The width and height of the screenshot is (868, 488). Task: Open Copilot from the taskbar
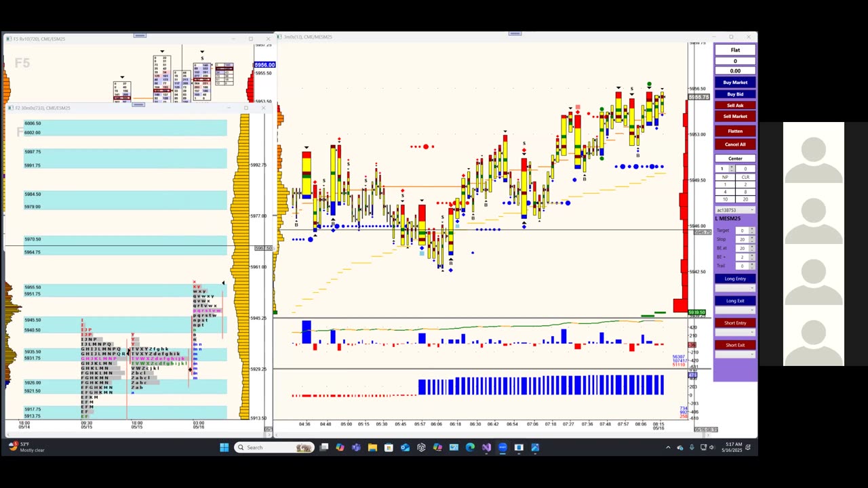tap(340, 447)
